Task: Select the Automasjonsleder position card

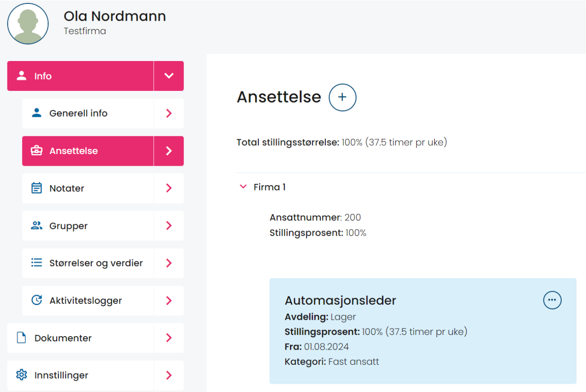Action: [x=423, y=331]
